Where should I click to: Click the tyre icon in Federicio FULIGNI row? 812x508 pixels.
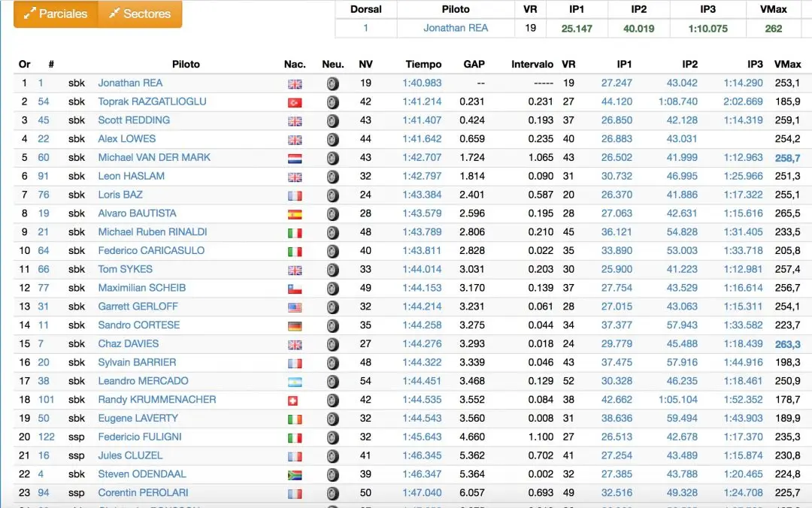pyautogui.click(x=333, y=437)
